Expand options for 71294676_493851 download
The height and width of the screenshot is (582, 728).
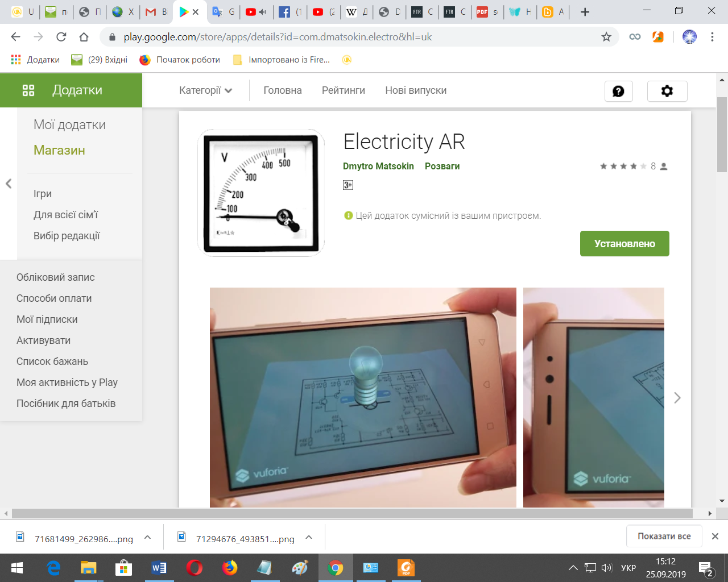coord(309,537)
